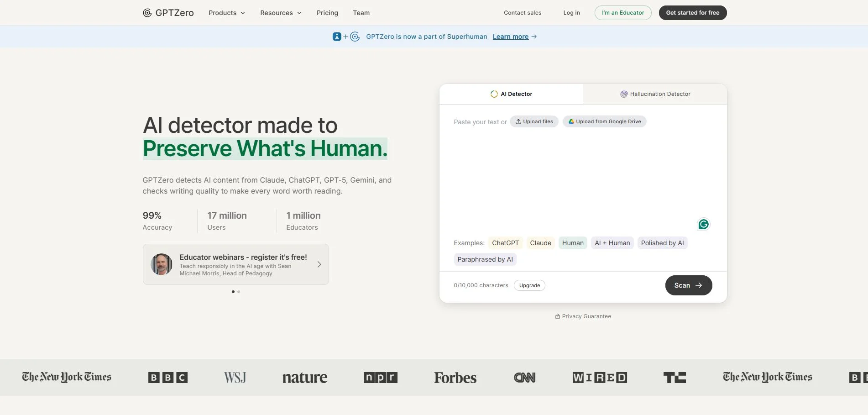Select the AI + Human example chip

[x=612, y=243]
